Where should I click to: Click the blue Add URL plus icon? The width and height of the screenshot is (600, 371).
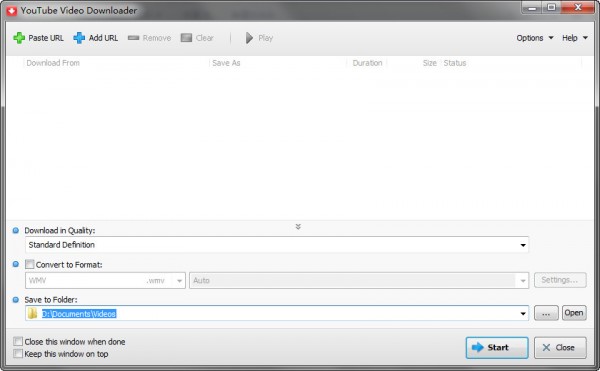pyautogui.click(x=79, y=38)
